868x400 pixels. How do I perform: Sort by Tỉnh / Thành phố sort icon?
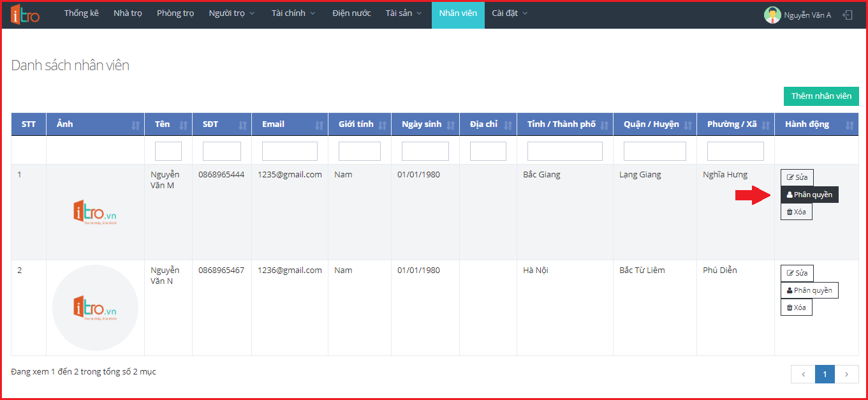tap(605, 125)
